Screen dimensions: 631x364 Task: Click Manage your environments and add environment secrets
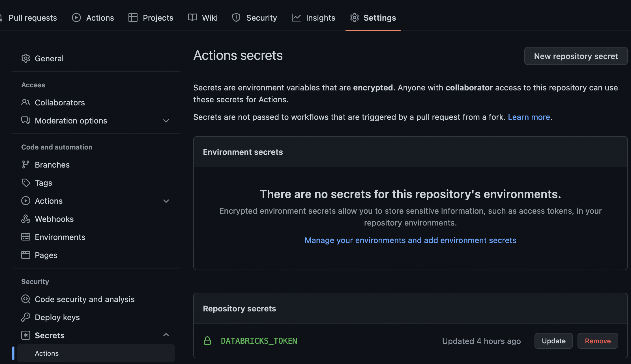point(410,240)
